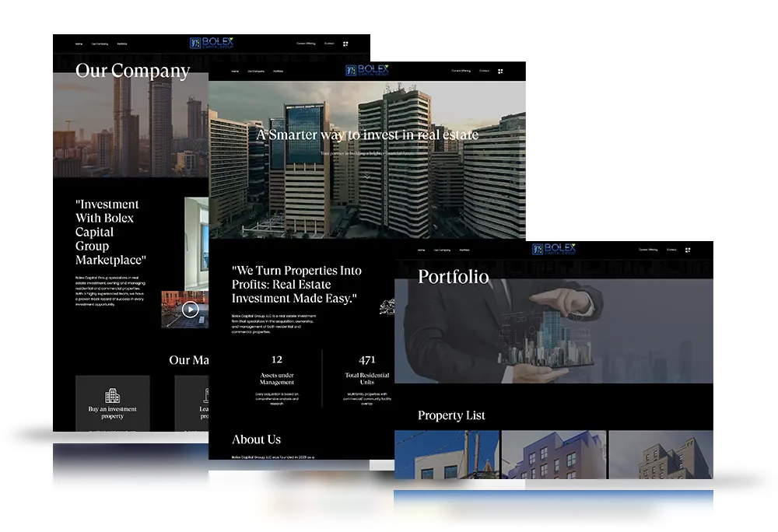
Task: Select the Buy an investment property card
Action: tap(112, 404)
